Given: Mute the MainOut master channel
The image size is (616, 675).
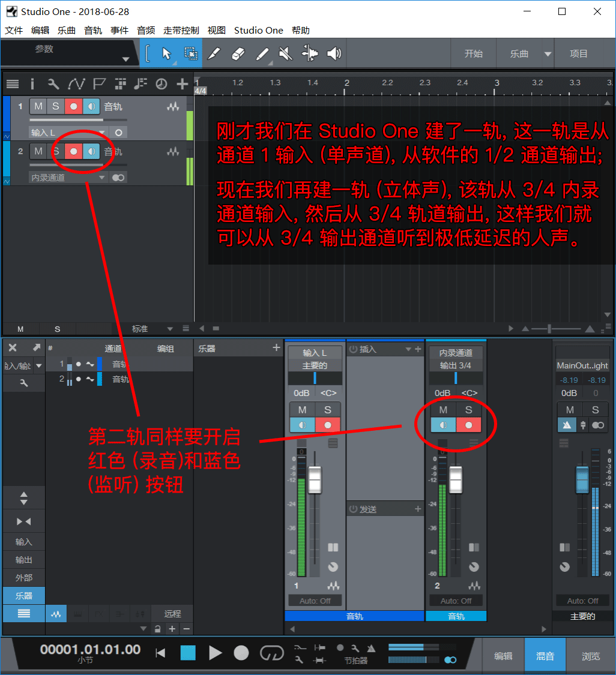Looking at the screenshot, I should tap(570, 410).
